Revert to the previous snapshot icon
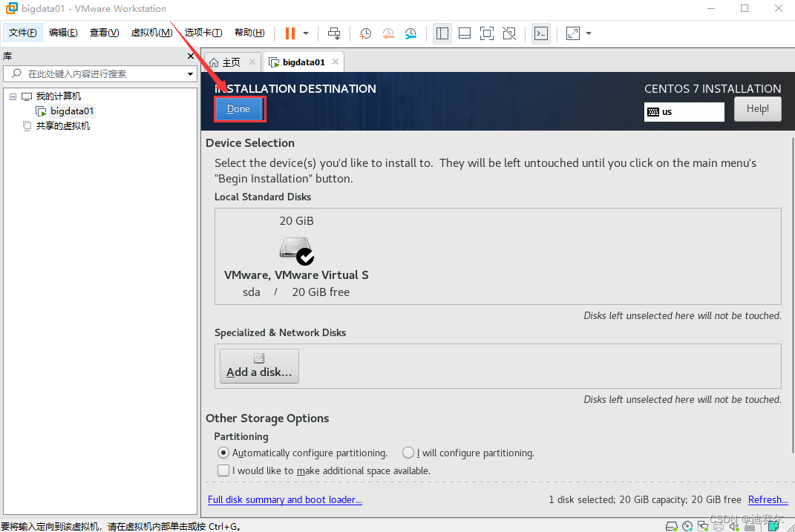This screenshot has height=532, width=795. [x=388, y=33]
